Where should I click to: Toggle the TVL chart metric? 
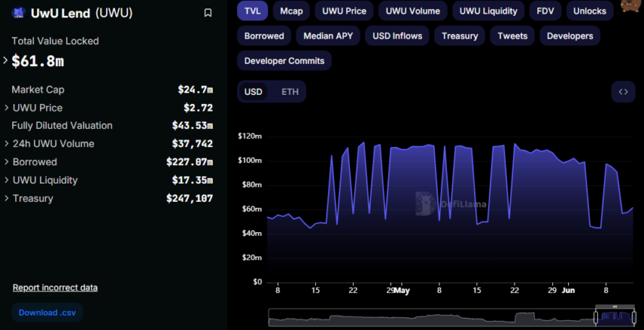(x=252, y=11)
